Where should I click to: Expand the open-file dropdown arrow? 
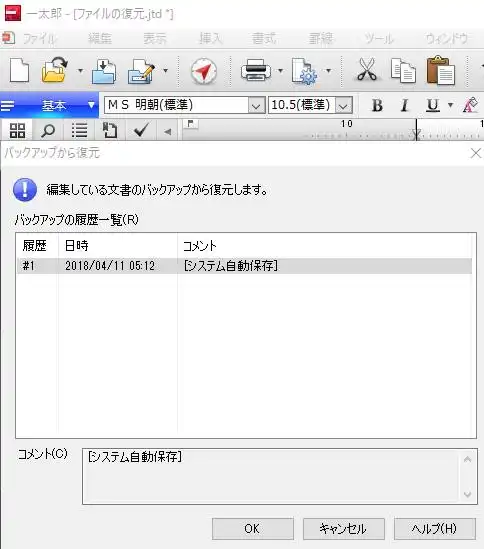(x=80, y=71)
